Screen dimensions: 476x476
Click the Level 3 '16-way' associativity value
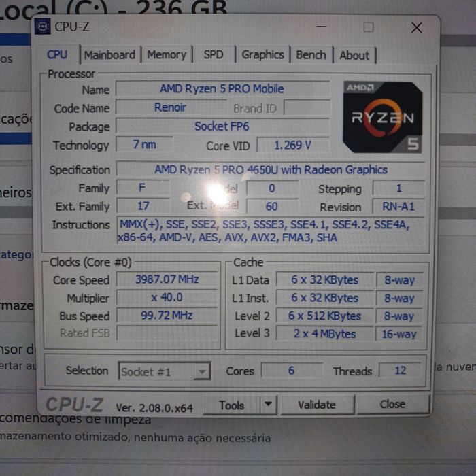(x=399, y=335)
